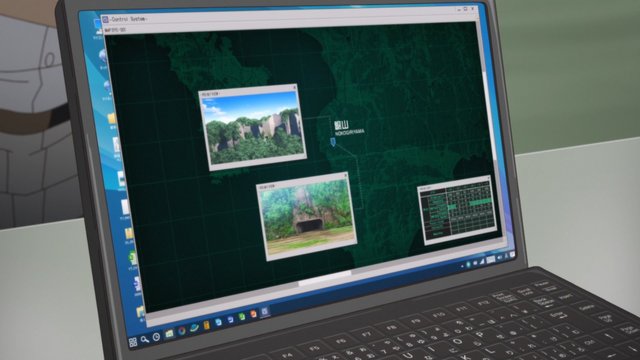Click the Control System window title

tap(129, 19)
